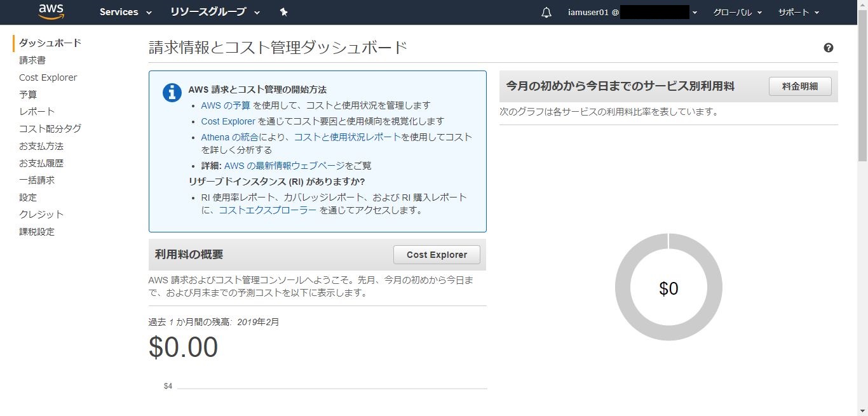Screen dimensions: 868x416
Task: Click the $0 donut chart
Action: click(668, 288)
